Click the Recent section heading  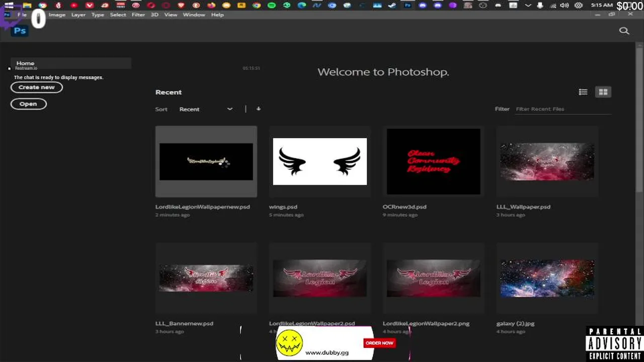[x=169, y=92]
